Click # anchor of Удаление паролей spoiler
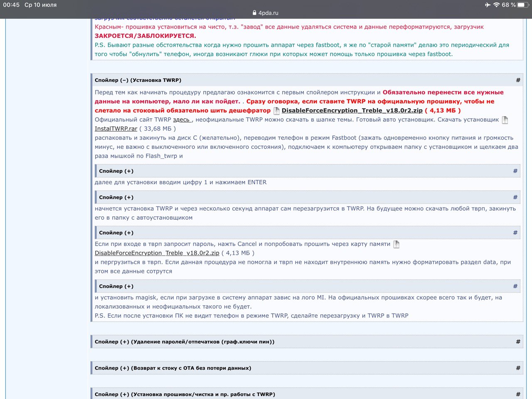Viewport: 532px width, 399px height. [x=518, y=342]
